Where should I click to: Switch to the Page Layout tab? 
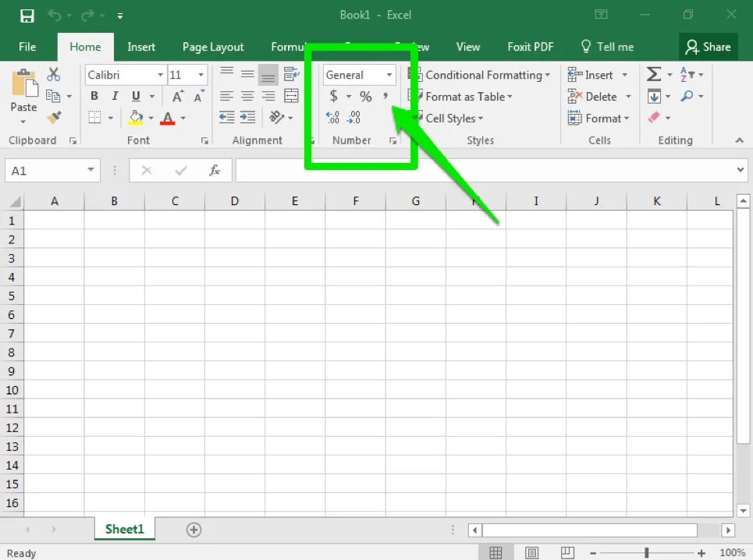213,47
